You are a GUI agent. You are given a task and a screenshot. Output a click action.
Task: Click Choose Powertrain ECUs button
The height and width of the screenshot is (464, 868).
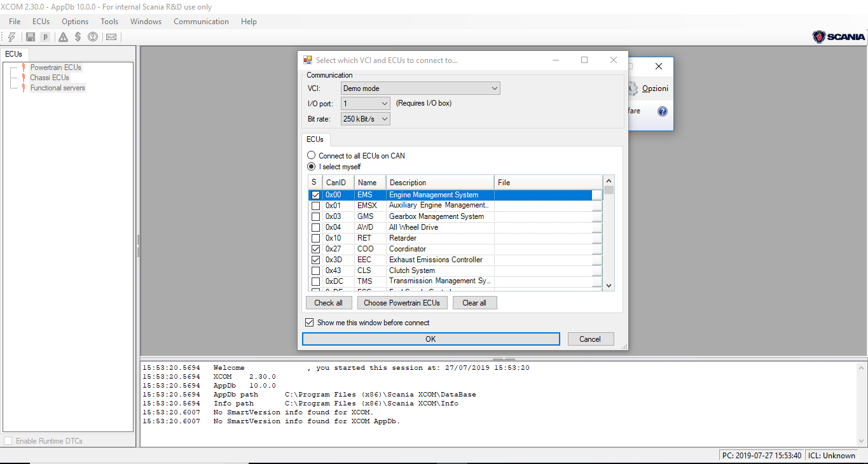point(402,303)
